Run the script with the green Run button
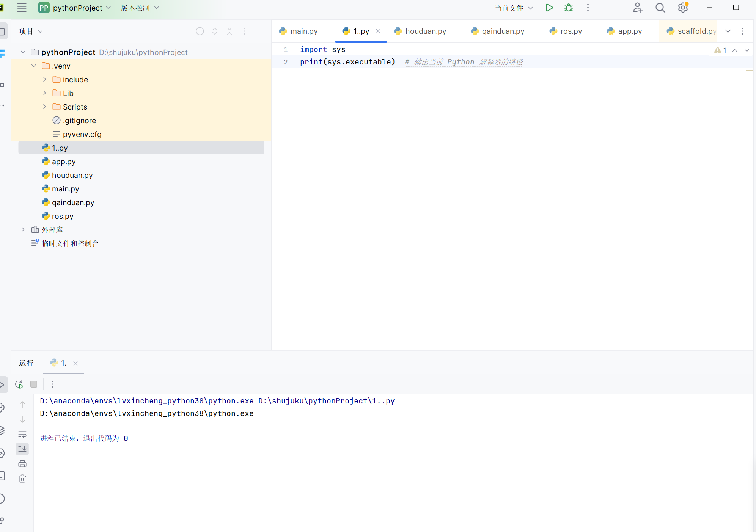Screen dimensions: 756x532 [x=549, y=8]
